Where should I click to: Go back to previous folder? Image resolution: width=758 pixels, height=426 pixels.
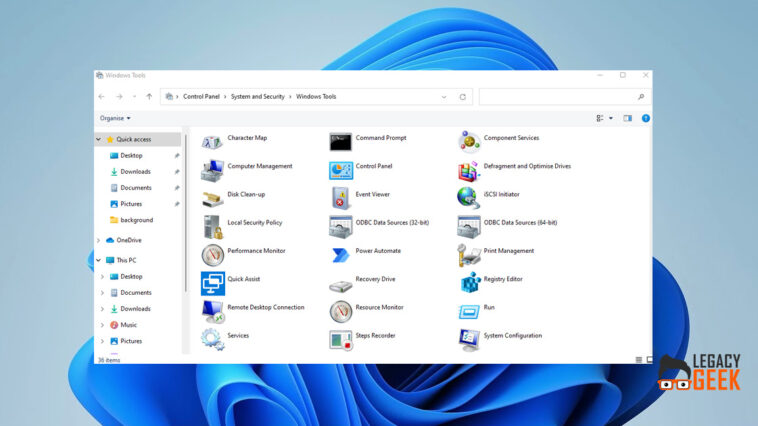102,97
